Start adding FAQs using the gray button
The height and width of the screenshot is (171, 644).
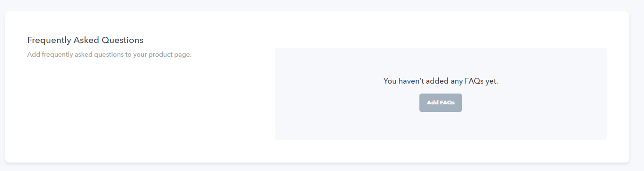(x=440, y=103)
